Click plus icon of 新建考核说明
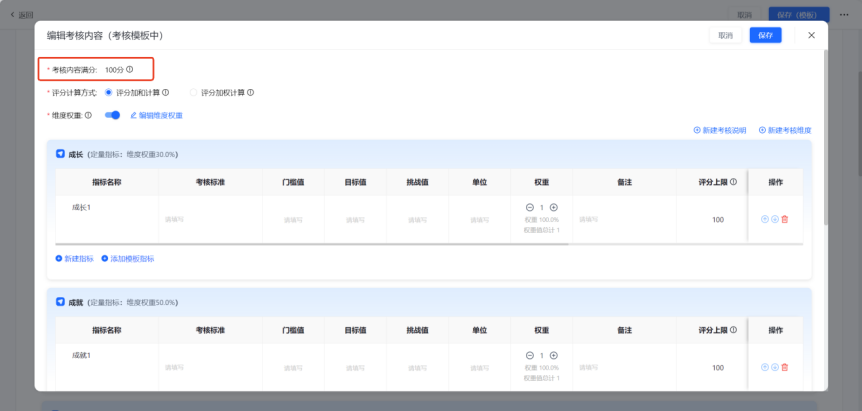 click(x=697, y=130)
